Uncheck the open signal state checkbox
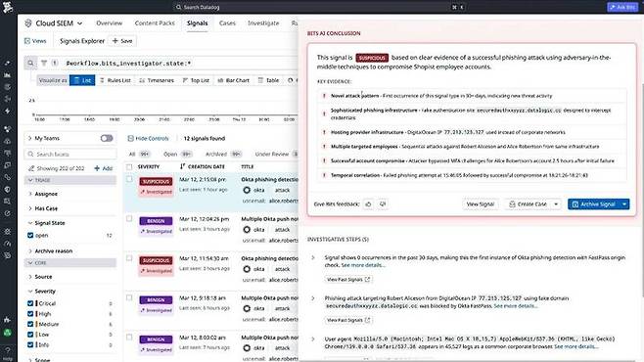Viewport: 644px width, 362px height. (30, 235)
